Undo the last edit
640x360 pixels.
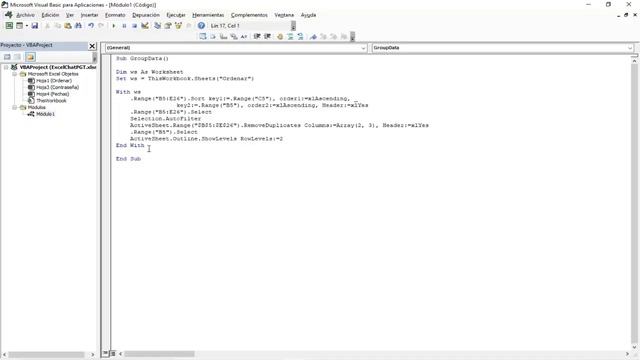point(91,26)
